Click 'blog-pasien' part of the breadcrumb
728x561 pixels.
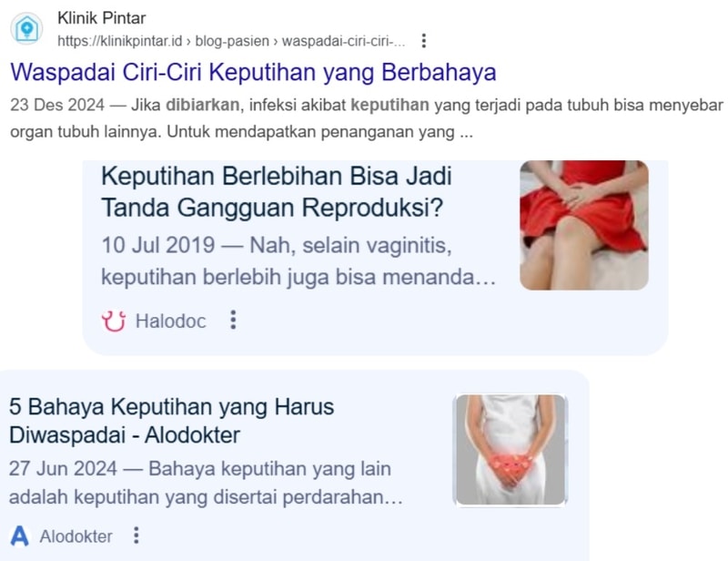(x=232, y=41)
